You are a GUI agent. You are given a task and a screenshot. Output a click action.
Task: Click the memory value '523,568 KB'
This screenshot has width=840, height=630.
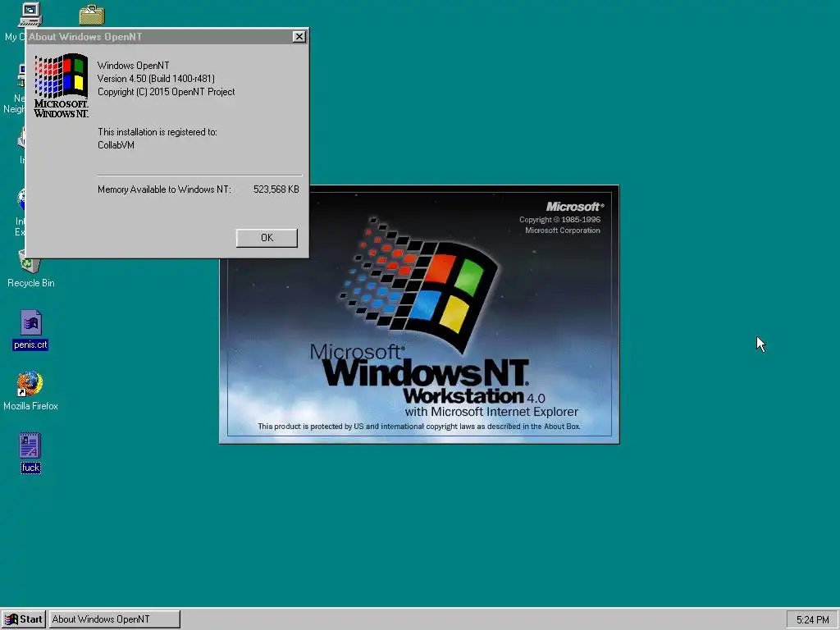276,189
